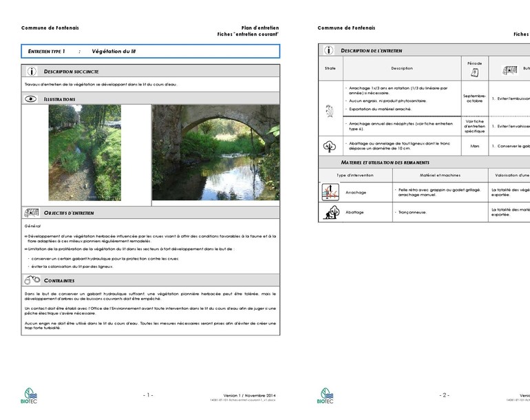
Task: Click the 'Général' subheading
Action: tap(32, 226)
